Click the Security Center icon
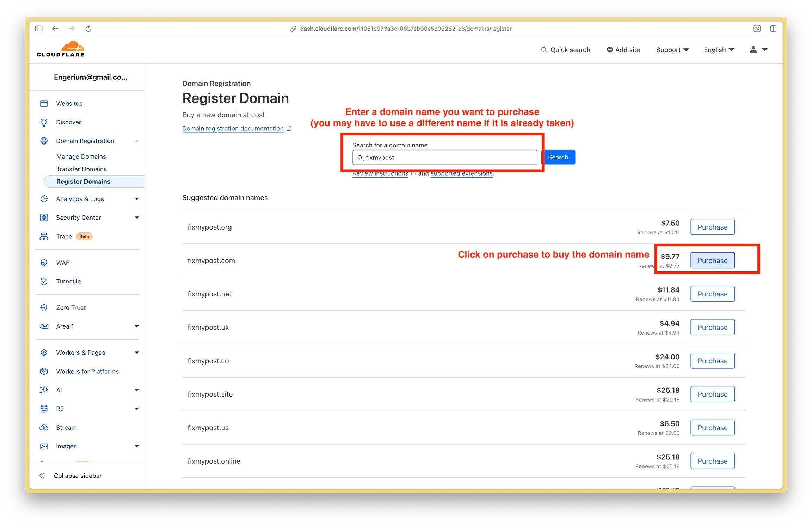 point(44,217)
